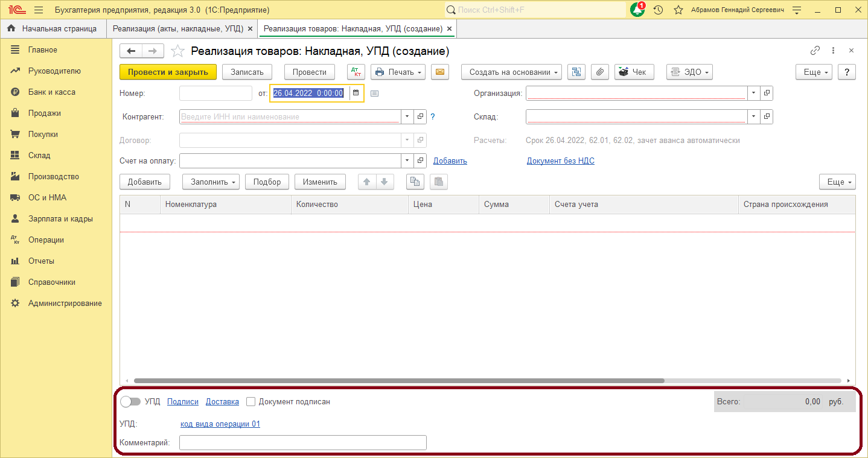Switch to Реализация (акты, накладные, УПД) tab
Viewport: 868px width, 458px height.
pyautogui.click(x=178, y=28)
